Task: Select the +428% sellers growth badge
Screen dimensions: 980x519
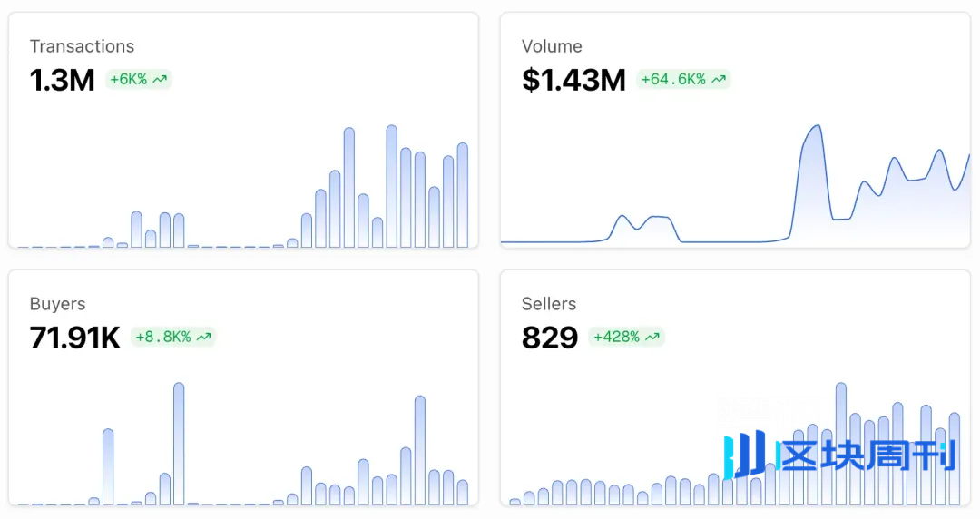Action: coord(626,338)
